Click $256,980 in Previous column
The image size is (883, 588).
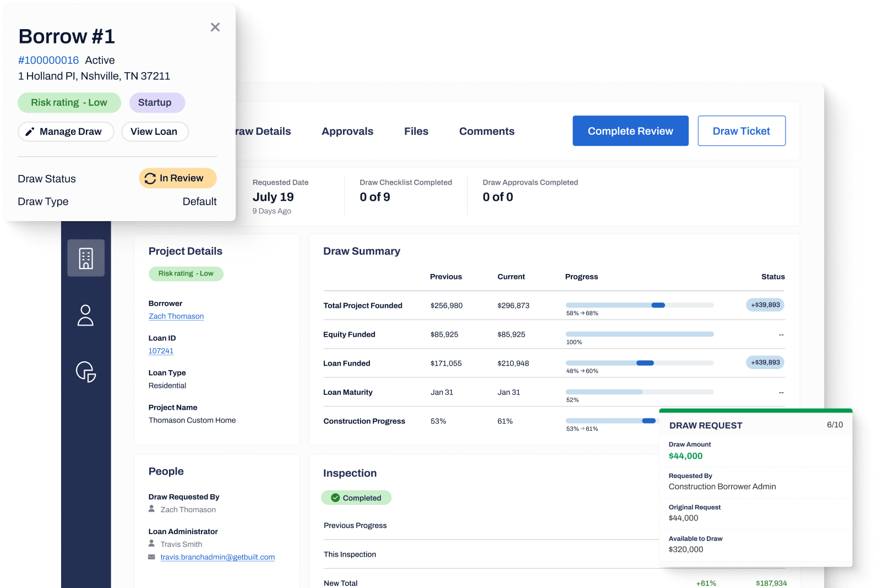(x=446, y=306)
